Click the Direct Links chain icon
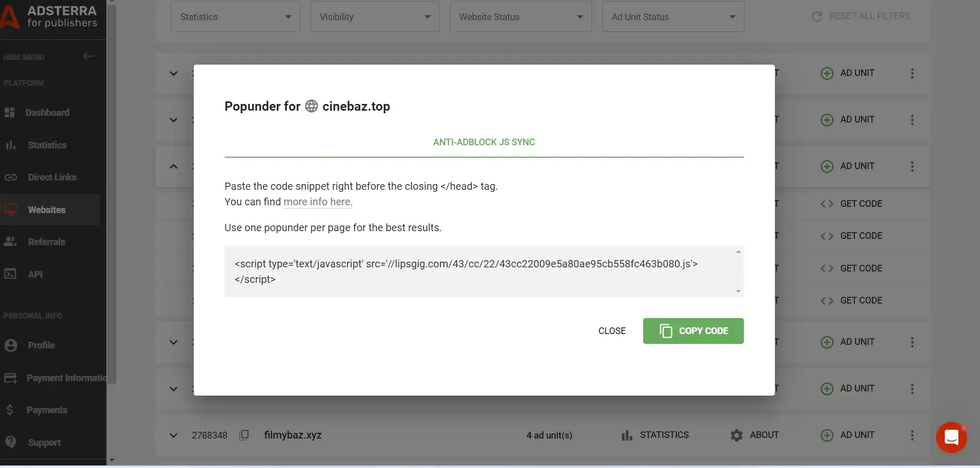The width and height of the screenshot is (980, 468). (x=11, y=177)
